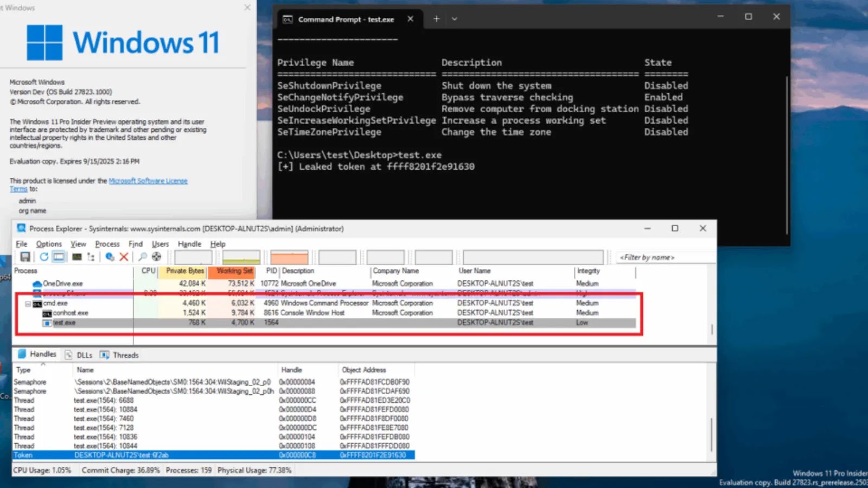868x488 pixels.
Task: Refresh the process list
Action: (x=44, y=256)
